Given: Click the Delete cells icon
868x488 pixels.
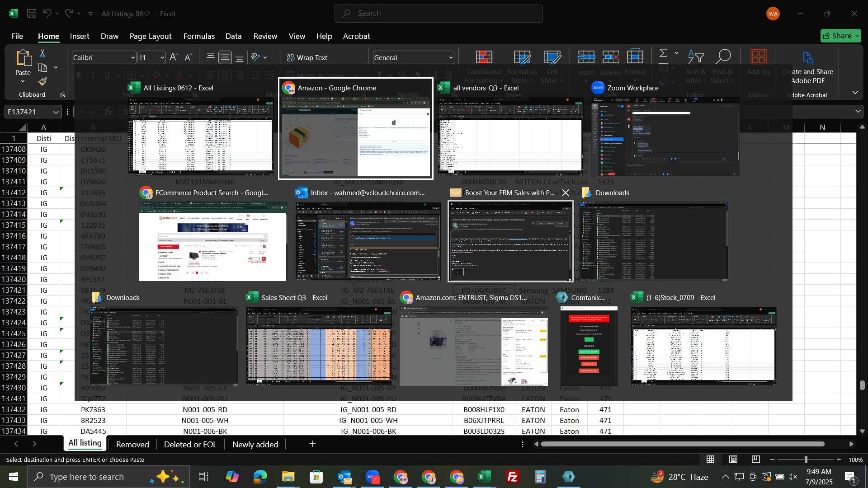Looking at the screenshot, I should pos(611,57).
